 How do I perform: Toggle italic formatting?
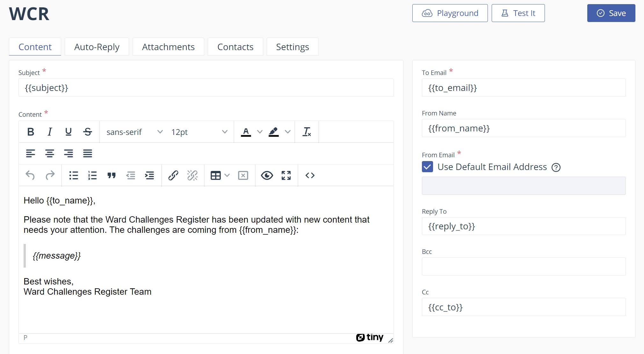49,132
